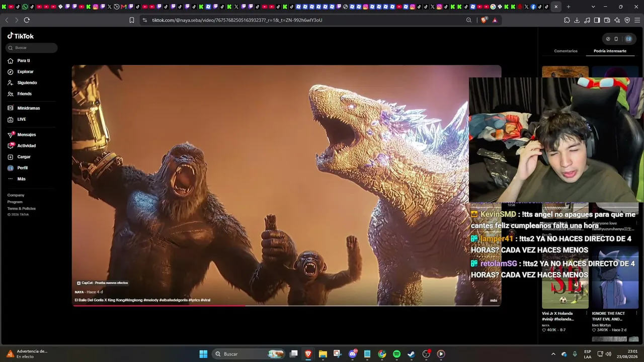
Task: Open the TikTok home logo
Action: pyautogui.click(x=21, y=36)
